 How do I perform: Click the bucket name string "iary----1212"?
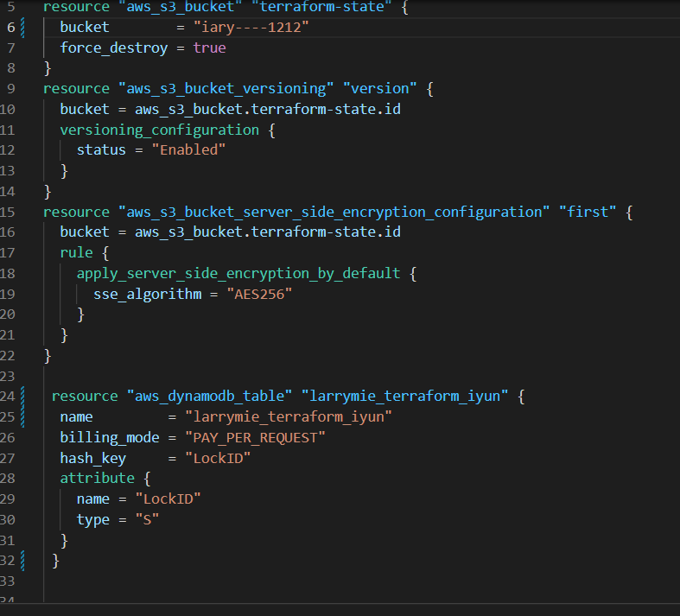click(x=251, y=28)
